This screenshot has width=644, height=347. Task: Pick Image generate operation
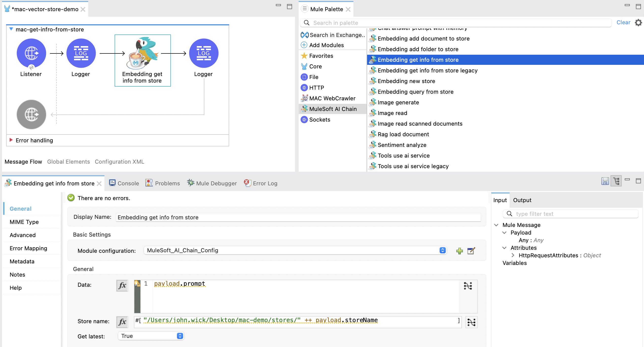point(394,102)
